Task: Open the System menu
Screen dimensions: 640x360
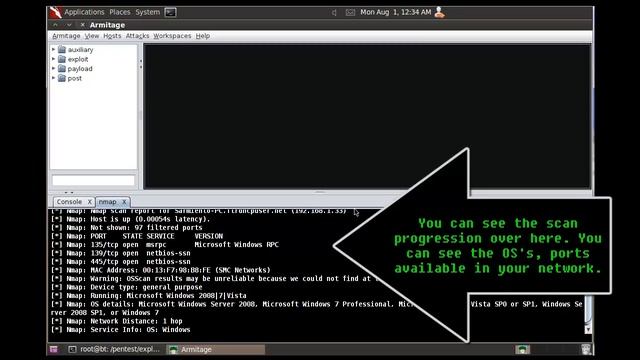Action: pyautogui.click(x=147, y=12)
